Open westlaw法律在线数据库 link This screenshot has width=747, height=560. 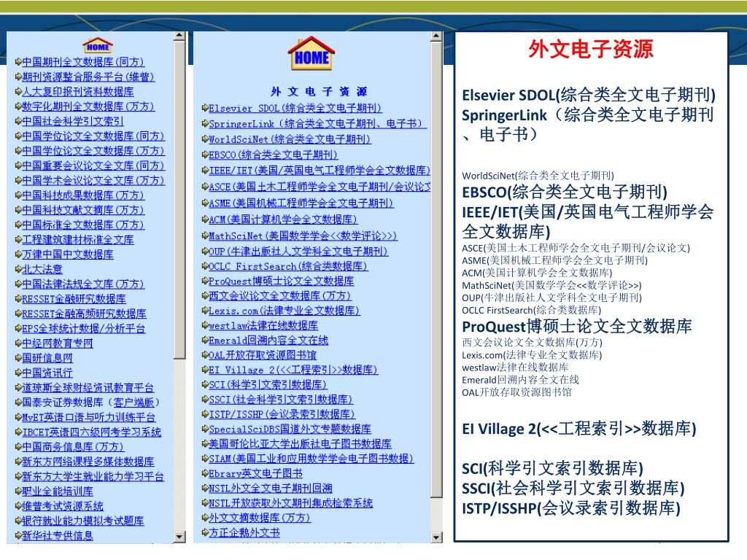[x=263, y=325]
